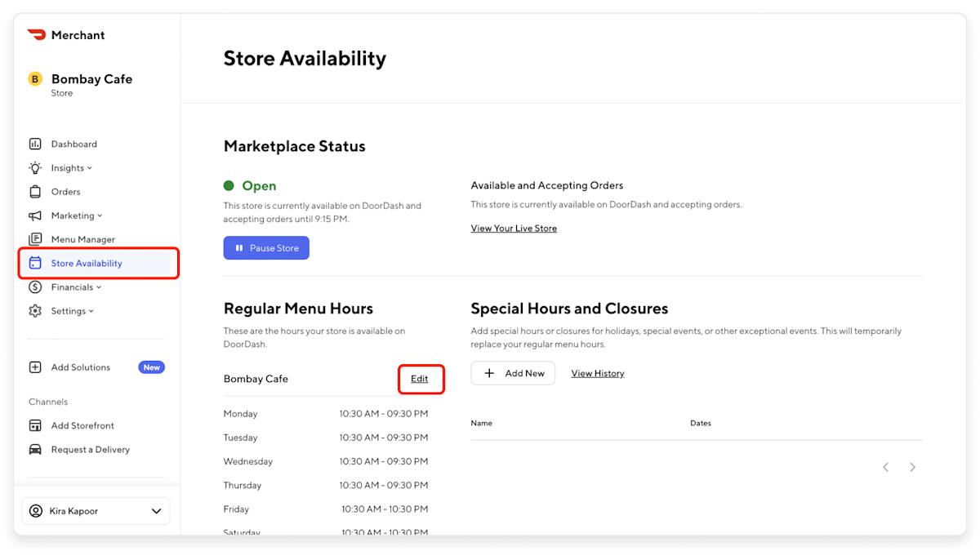
Task: Click the Kira Kapoor user profile icon
Action: point(35,511)
